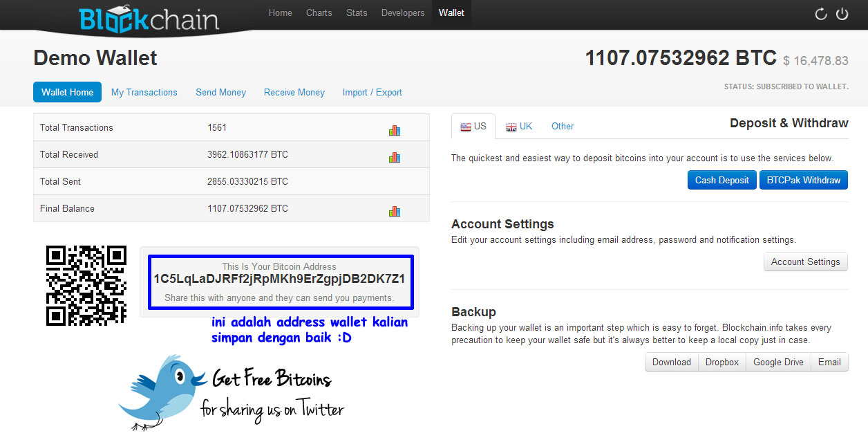Image resolution: width=868 pixels, height=440 pixels.
Task: Click the Download backup button
Action: tap(672, 362)
